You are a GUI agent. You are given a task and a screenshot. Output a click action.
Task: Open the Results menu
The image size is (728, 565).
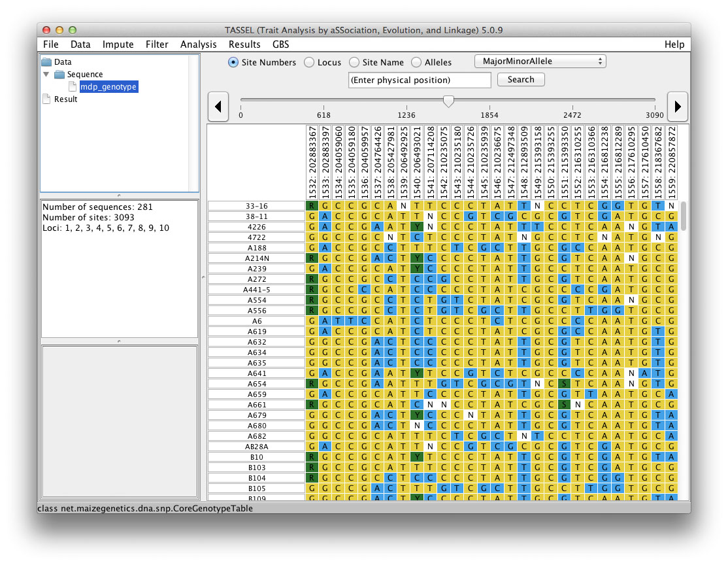(x=244, y=44)
